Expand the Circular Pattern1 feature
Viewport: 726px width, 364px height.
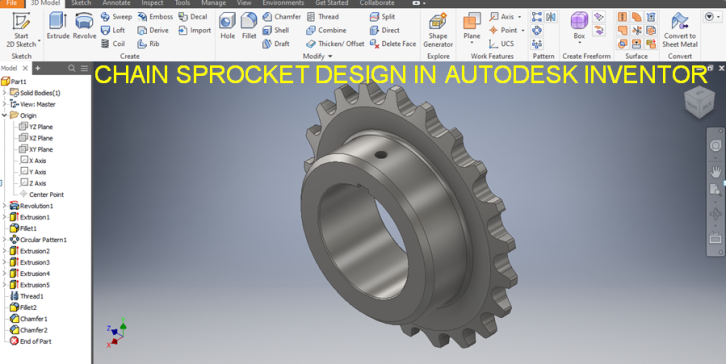[x=5, y=239]
